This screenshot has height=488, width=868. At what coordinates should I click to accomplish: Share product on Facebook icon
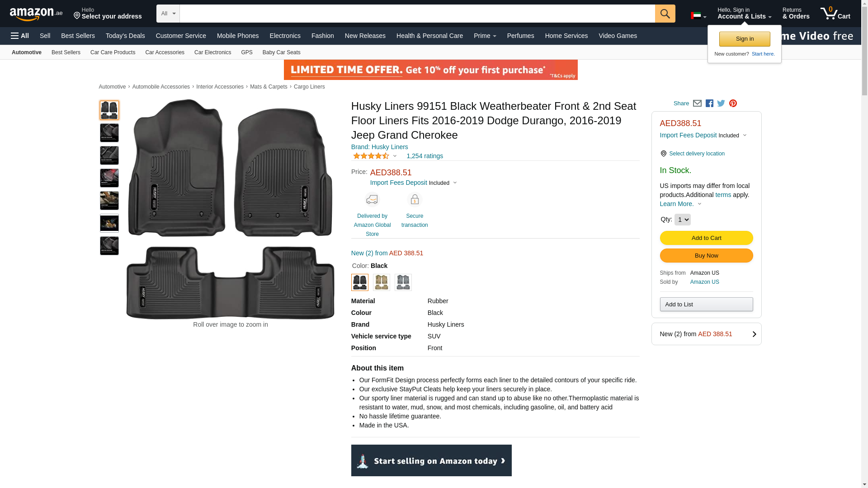pos(709,103)
